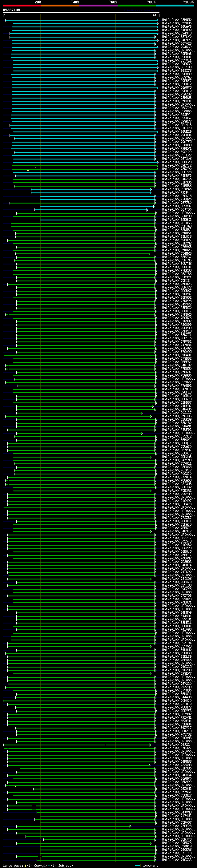Open hit UniRef100_C5Y895

pos(177,23)
